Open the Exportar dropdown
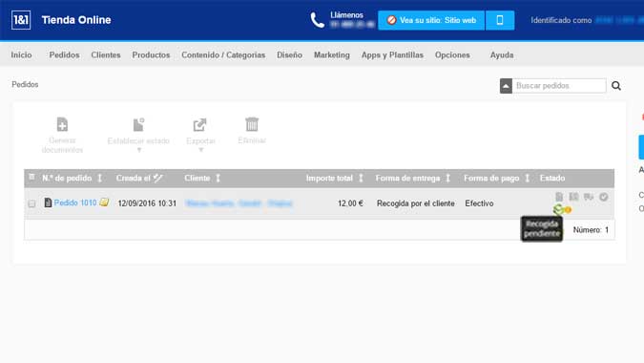 click(200, 136)
